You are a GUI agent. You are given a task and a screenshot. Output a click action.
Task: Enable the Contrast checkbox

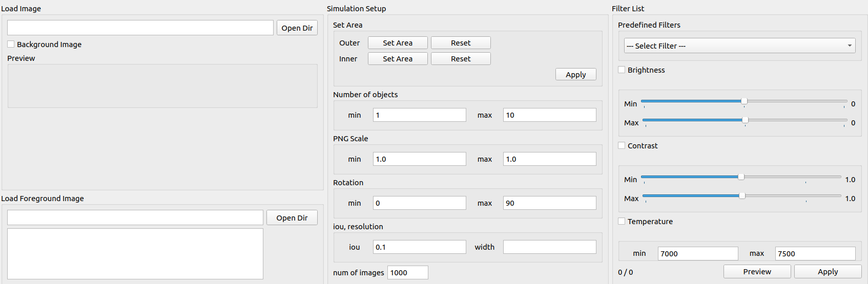click(622, 145)
